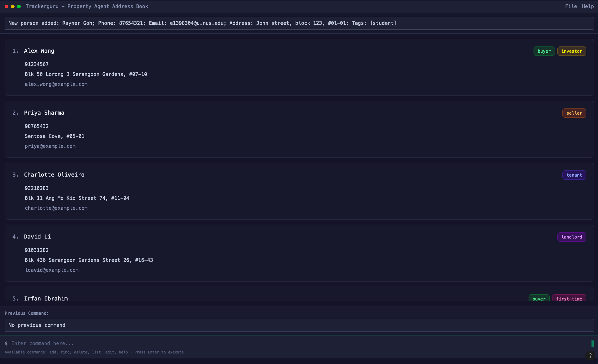Open alex.wong@example.com email link
598x364 pixels.
[56, 84]
